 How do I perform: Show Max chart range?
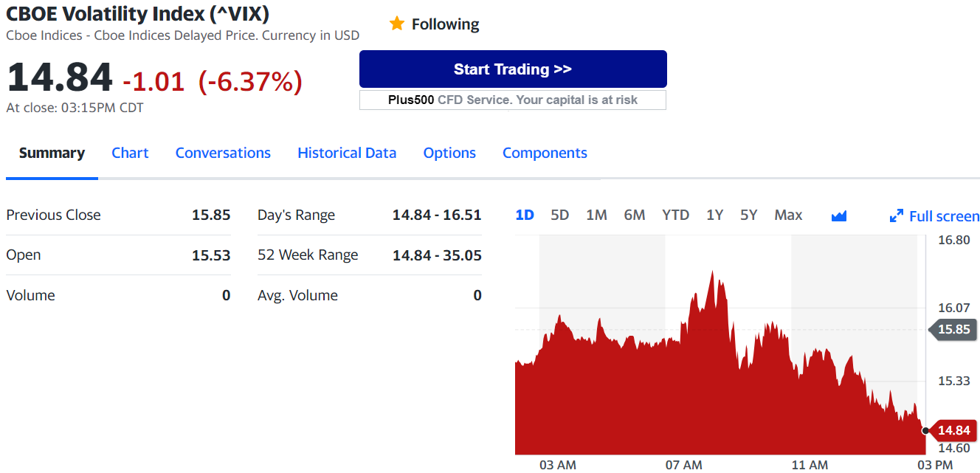pos(788,215)
